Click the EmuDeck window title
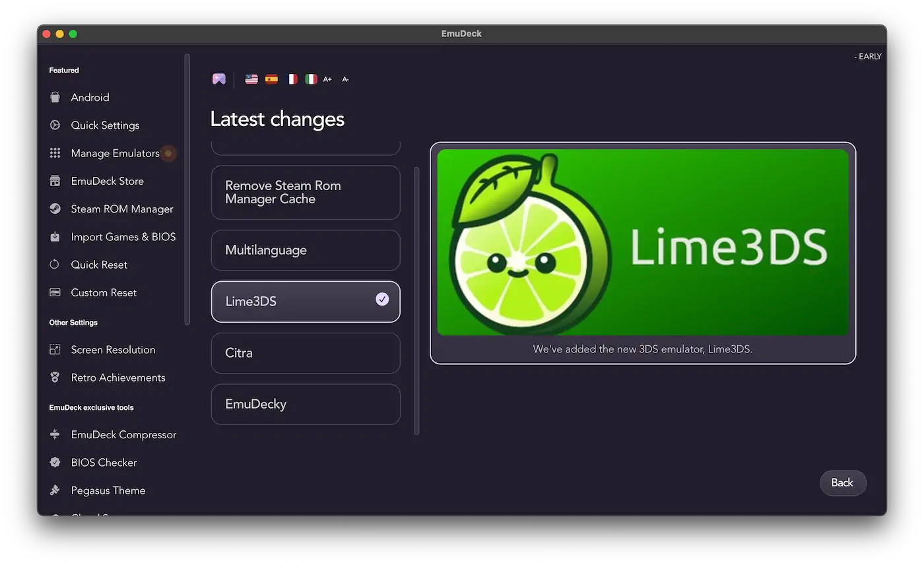924x565 pixels. click(461, 34)
